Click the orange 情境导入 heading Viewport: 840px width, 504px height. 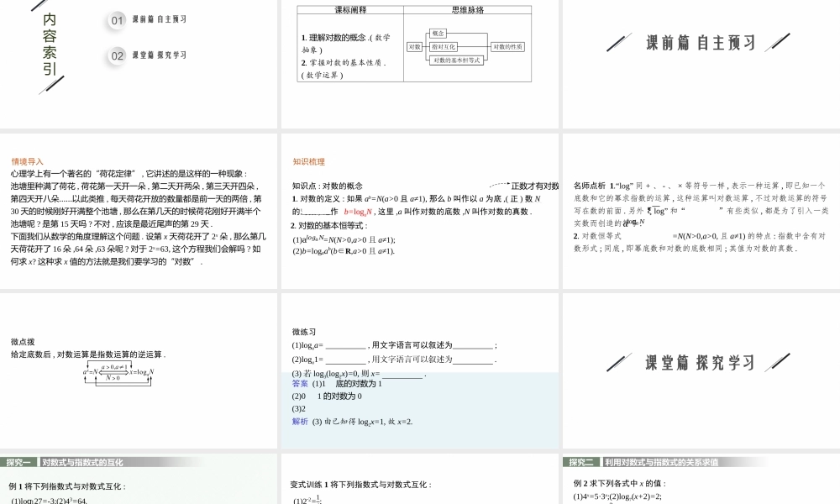(x=28, y=161)
